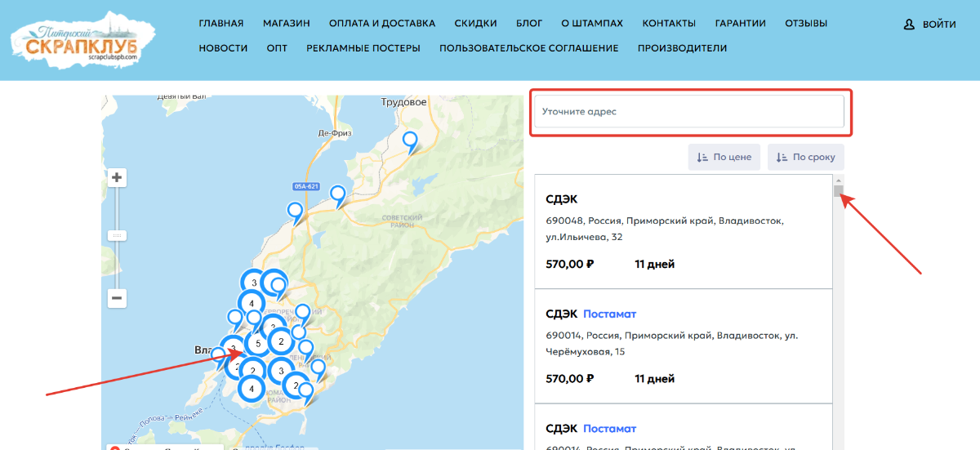This screenshot has height=450, width=980.
Task: Click the pickup list scrollbar thumb
Action: [x=839, y=191]
